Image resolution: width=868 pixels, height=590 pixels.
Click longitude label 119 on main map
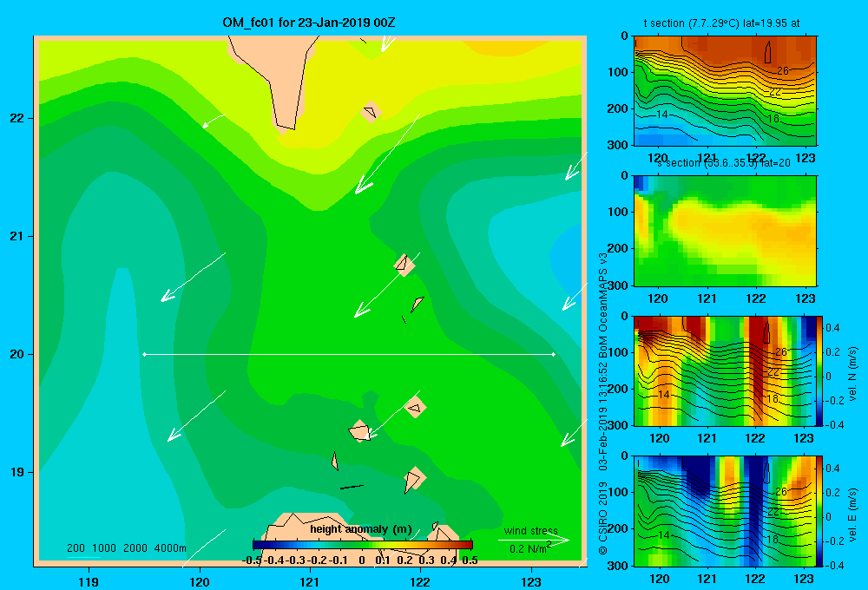point(89,581)
